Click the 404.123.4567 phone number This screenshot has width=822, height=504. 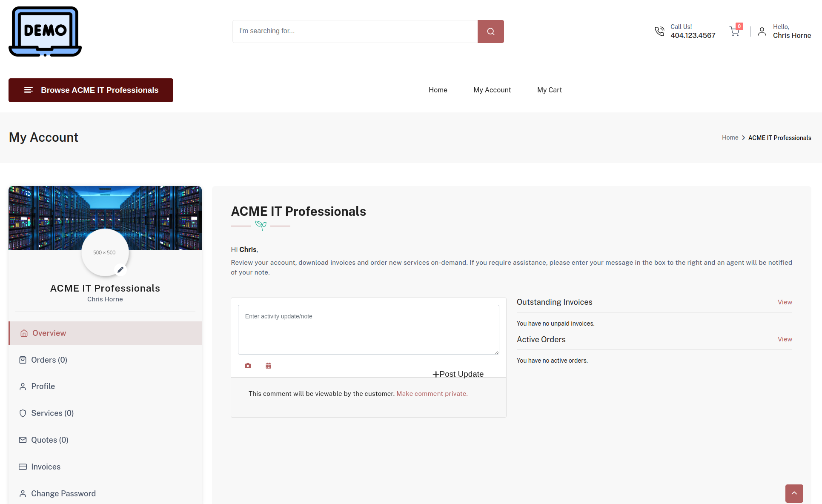[693, 36]
